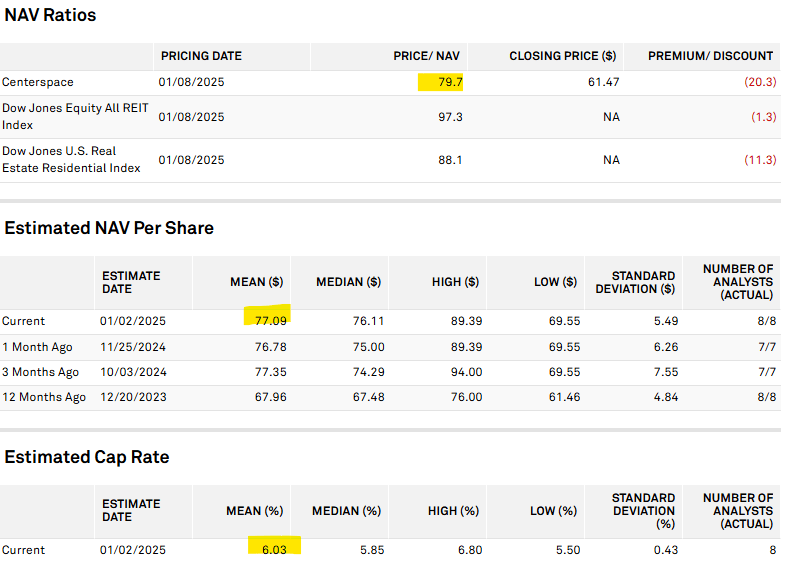Click the PREMIUM/ DISCOUNT column header
799x562 pixels.
710,56
